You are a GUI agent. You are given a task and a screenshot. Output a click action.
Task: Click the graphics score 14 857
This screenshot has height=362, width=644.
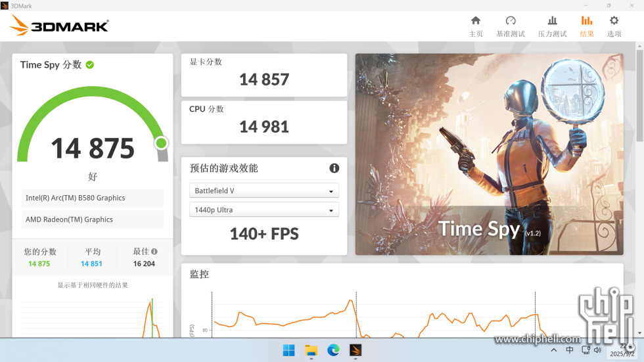[264, 79]
